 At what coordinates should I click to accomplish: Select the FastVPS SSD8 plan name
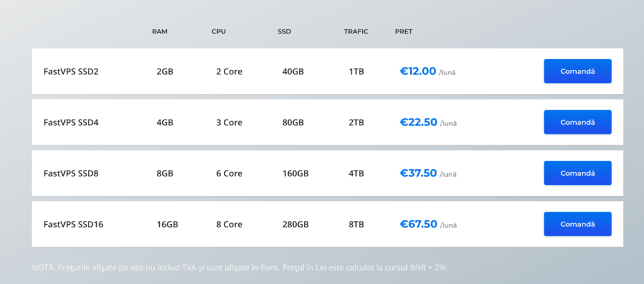[71, 173]
